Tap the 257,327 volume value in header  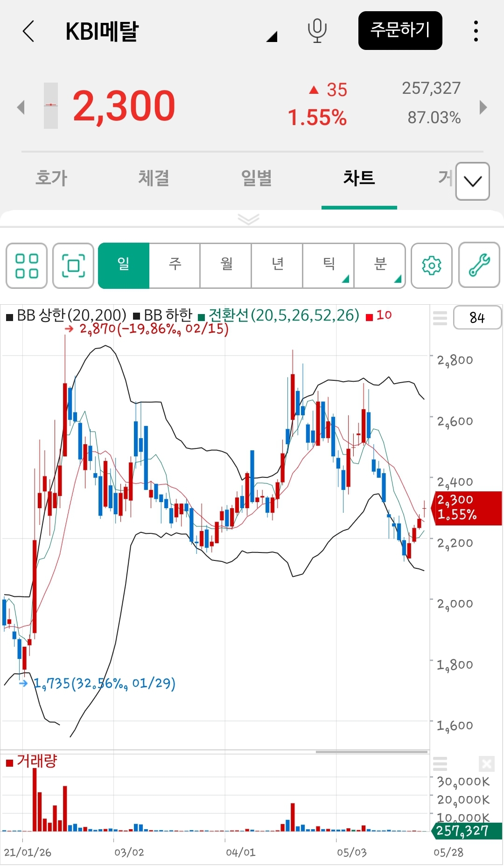click(x=431, y=88)
